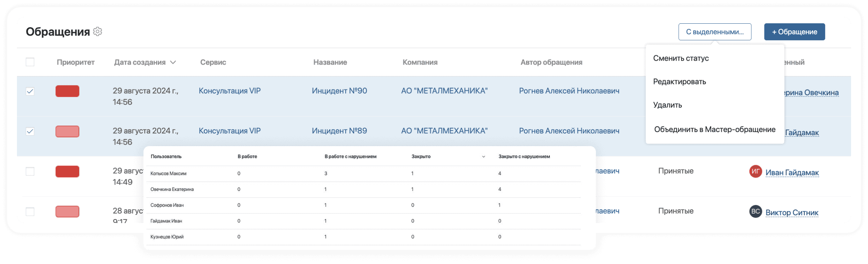Sort by Дата создания column chevron

(173, 62)
